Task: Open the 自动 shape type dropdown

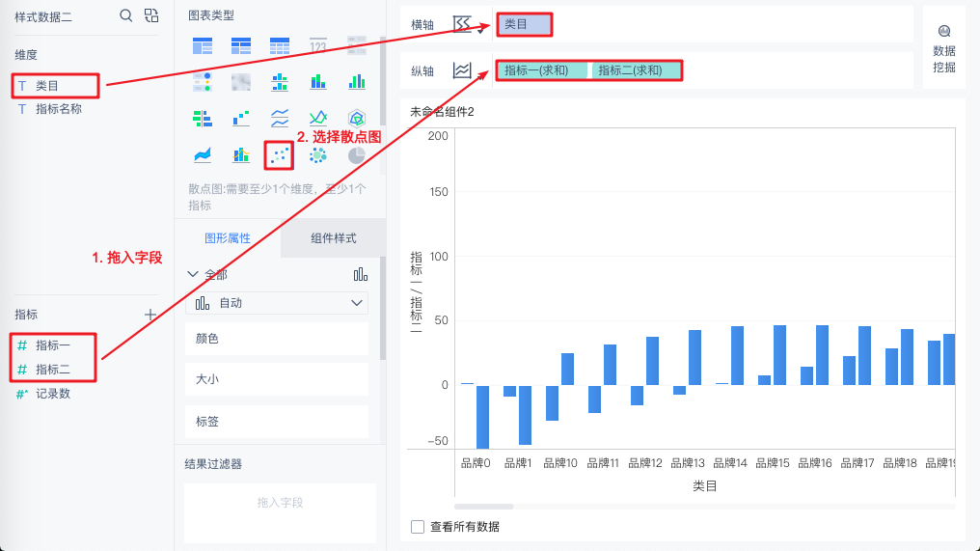Action: (x=277, y=303)
